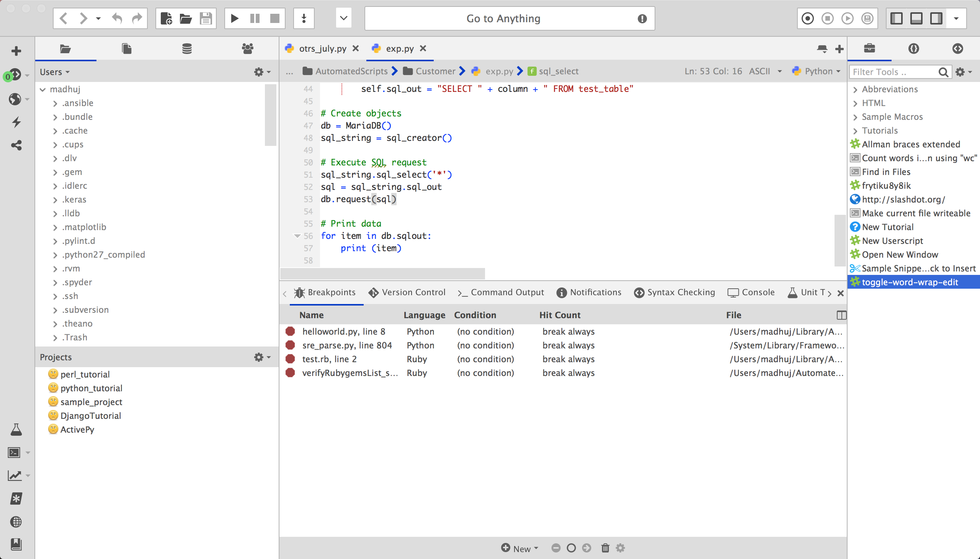Open the Python language selector dropdown

click(x=816, y=71)
